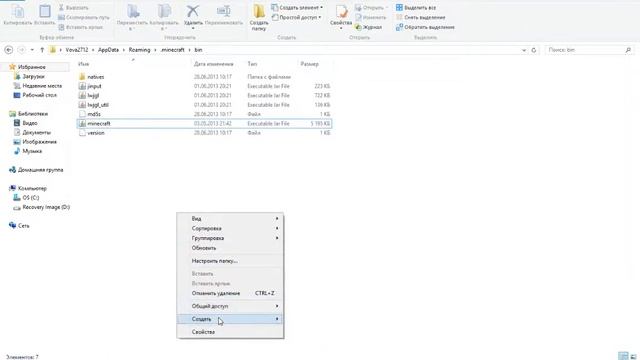This screenshot has width=640, height=360.
Task: Click the Copy path (Скопировать путь) item
Action: click(84, 18)
